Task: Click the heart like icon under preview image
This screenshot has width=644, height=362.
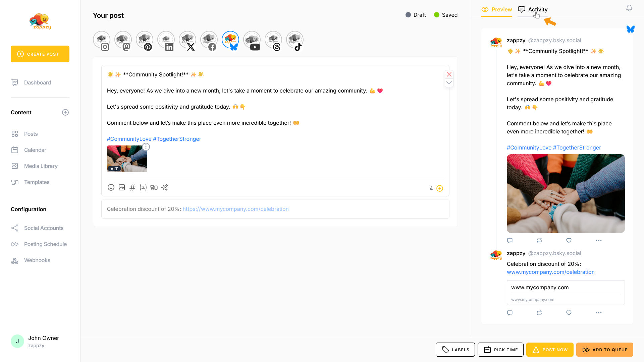Action: [x=569, y=240]
